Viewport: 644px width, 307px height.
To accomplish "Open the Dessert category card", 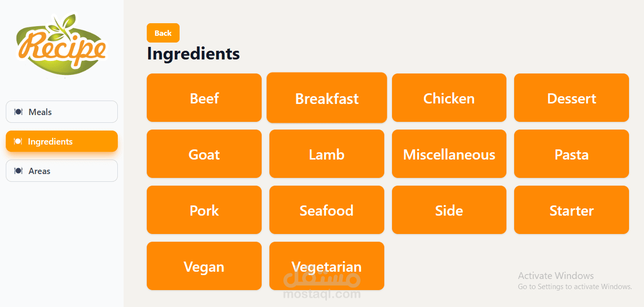I will point(571,98).
